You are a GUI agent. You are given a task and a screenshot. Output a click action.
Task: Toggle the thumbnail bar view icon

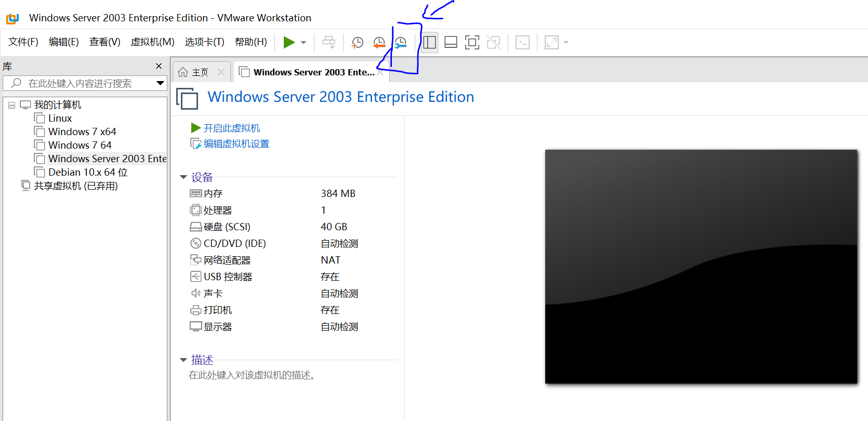click(451, 42)
